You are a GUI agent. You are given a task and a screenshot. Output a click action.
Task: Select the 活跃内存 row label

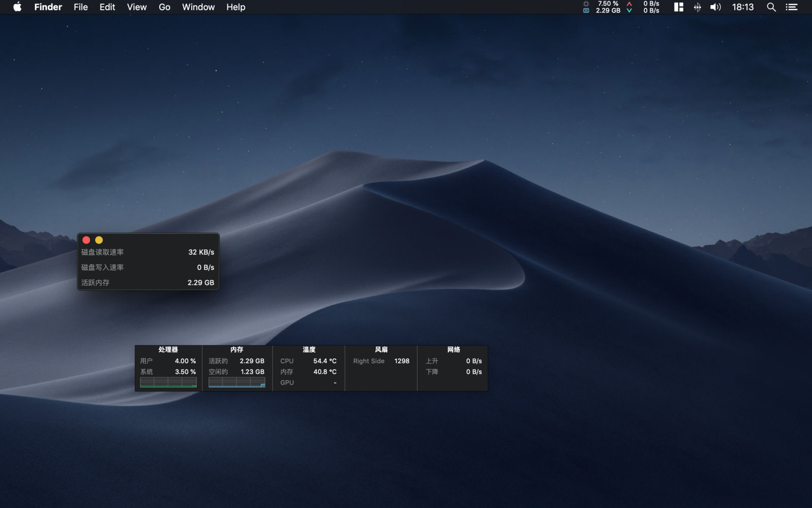[x=95, y=282]
